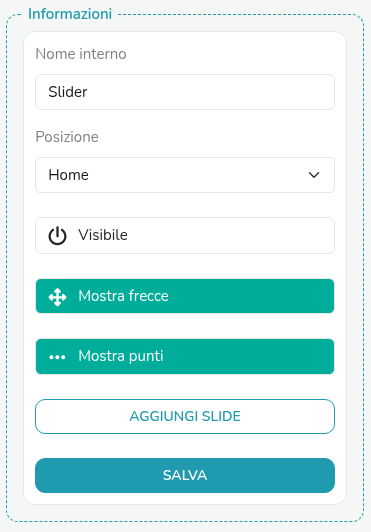The height and width of the screenshot is (532, 371).
Task: Click the three-dots icon in Mostra punti
Action: click(x=57, y=357)
